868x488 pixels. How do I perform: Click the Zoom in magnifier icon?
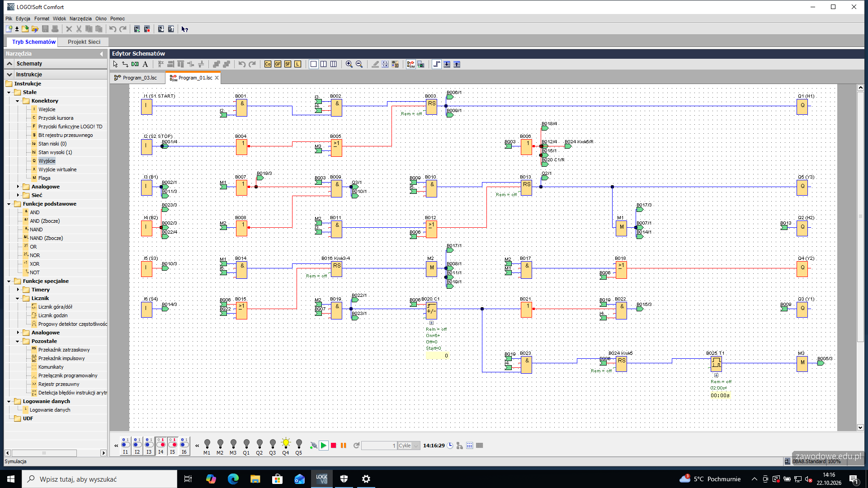[x=349, y=64]
